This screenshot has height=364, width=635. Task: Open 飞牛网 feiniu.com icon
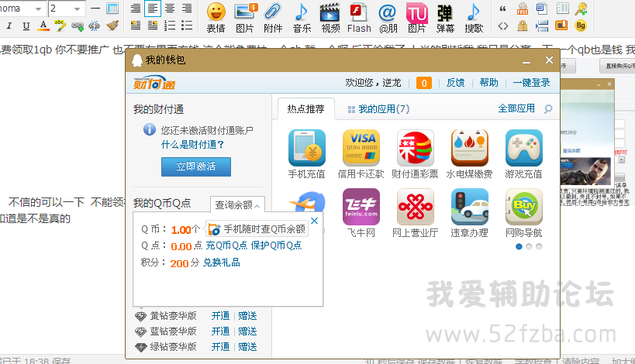point(361,207)
